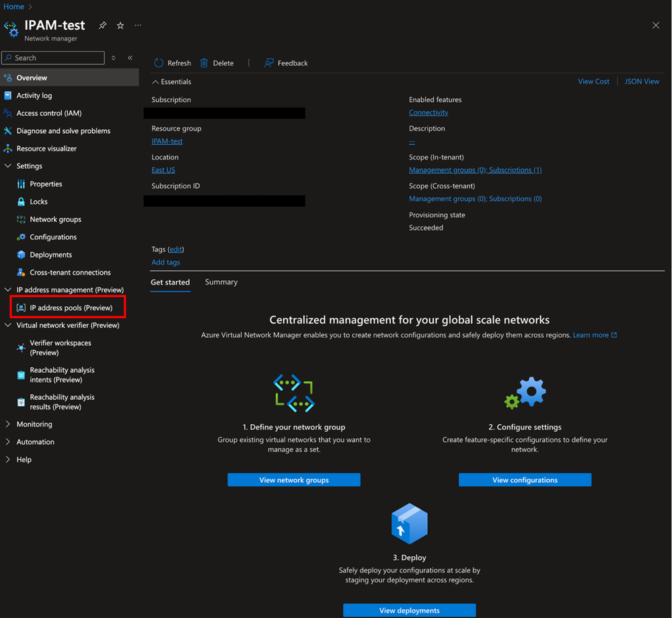Collapse the Essentials panel

click(x=155, y=82)
